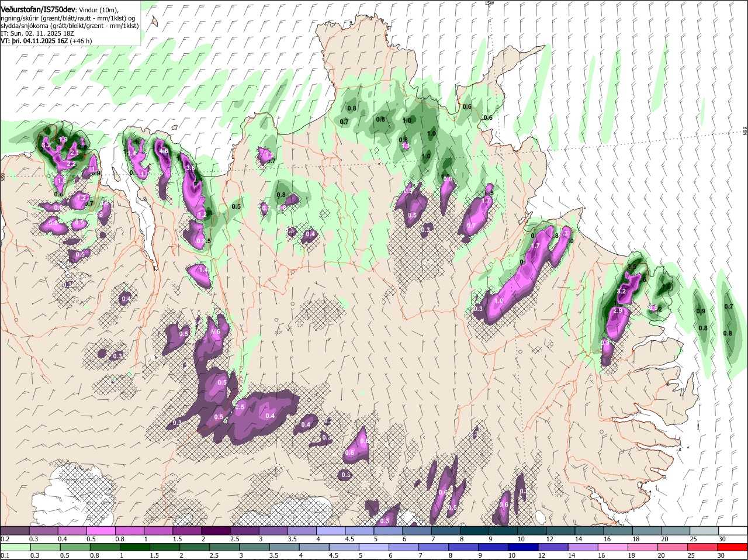Click the pink 0.5 swatch in upper legend row
This screenshot has height=560, width=748.
tap(101, 530)
